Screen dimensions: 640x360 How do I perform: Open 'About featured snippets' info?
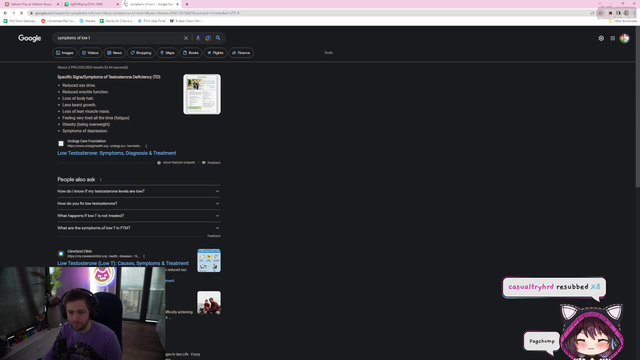(176, 162)
